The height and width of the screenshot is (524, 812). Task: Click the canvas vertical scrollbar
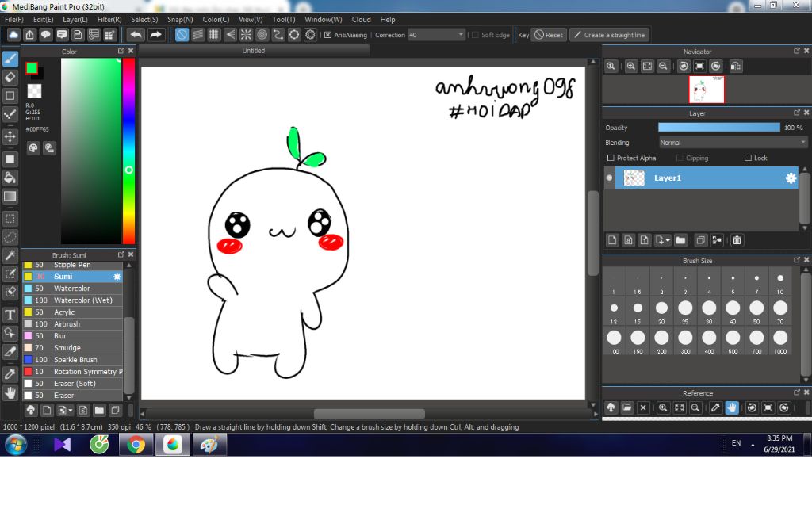tap(593, 234)
